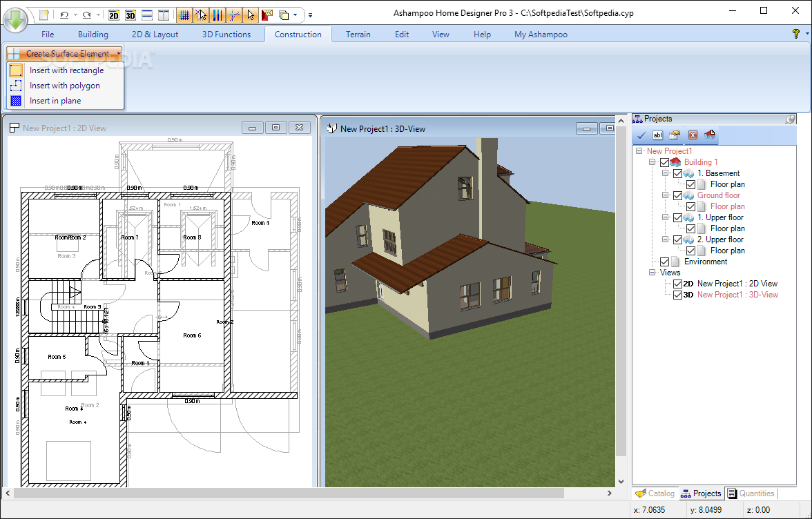Open the File menu
812x519 pixels.
tap(48, 34)
